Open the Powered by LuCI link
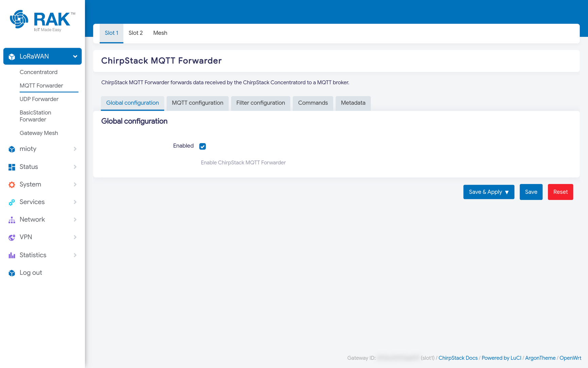The height and width of the screenshot is (368, 588). click(x=501, y=358)
